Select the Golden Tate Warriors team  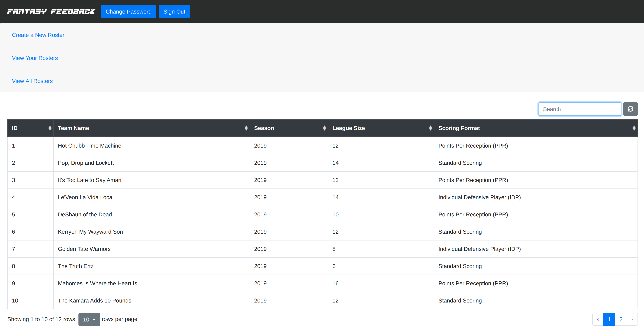pyautogui.click(x=84, y=249)
